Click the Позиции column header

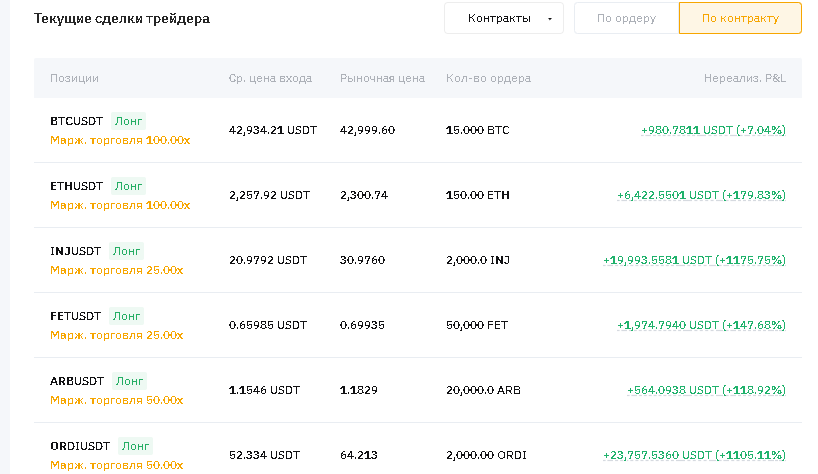point(74,78)
